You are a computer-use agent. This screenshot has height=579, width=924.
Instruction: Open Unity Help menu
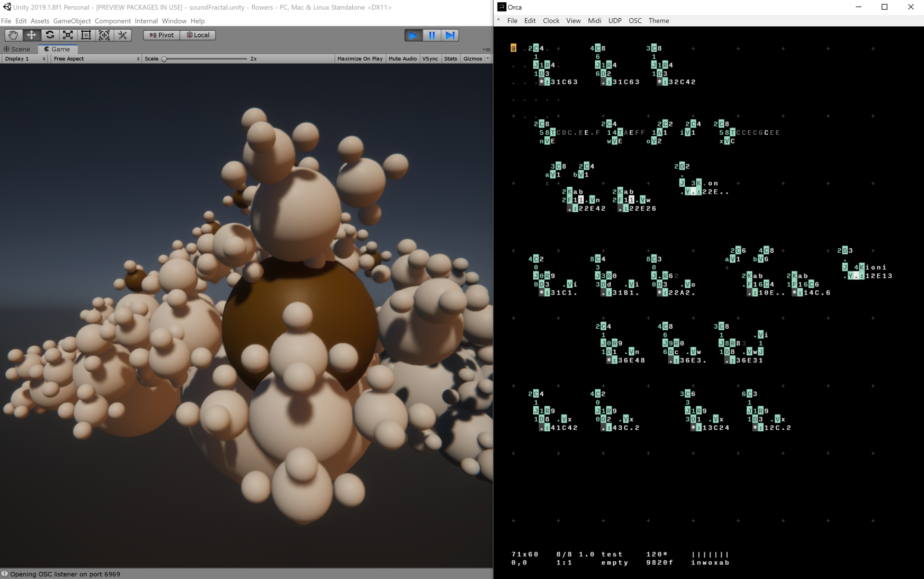tap(197, 21)
